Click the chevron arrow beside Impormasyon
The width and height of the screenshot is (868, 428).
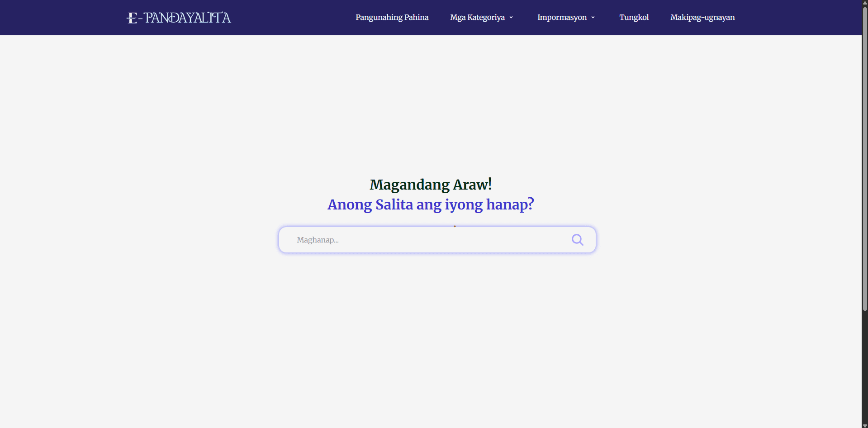[593, 18]
